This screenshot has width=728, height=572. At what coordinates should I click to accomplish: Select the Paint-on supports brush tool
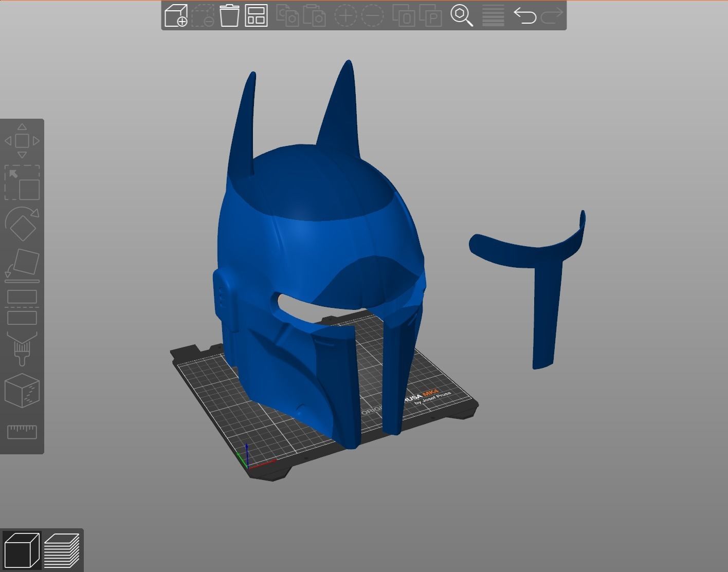coord(22,349)
